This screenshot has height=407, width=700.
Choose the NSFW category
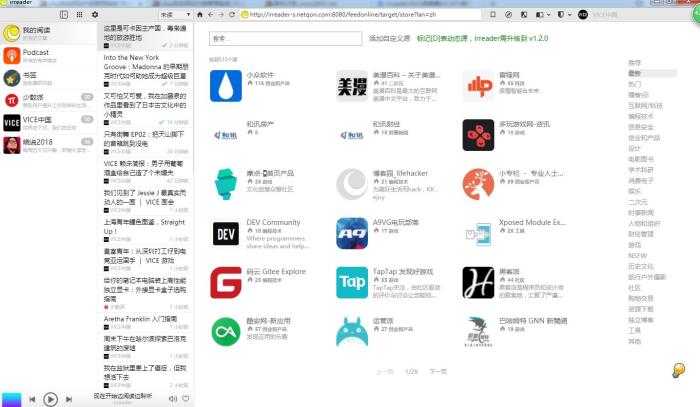coord(635,255)
